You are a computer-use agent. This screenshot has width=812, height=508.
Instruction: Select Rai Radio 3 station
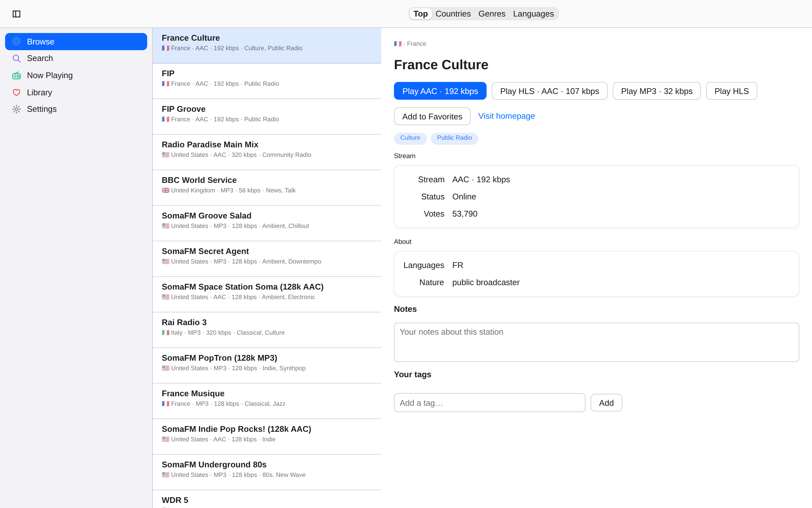click(267, 330)
